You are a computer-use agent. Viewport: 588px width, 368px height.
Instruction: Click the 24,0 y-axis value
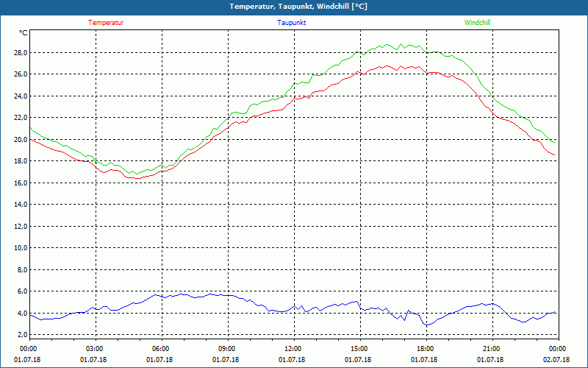[21, 96]
